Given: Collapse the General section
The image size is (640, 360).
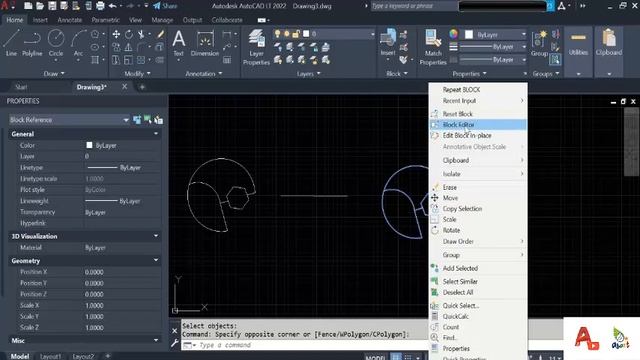Looking at the screenshot, I should click(x=156, y=134).
